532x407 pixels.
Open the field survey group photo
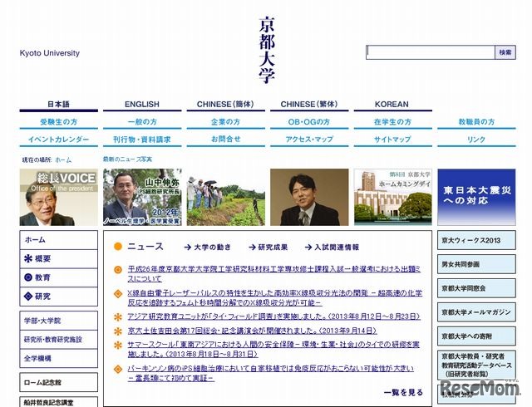(225, 197)
